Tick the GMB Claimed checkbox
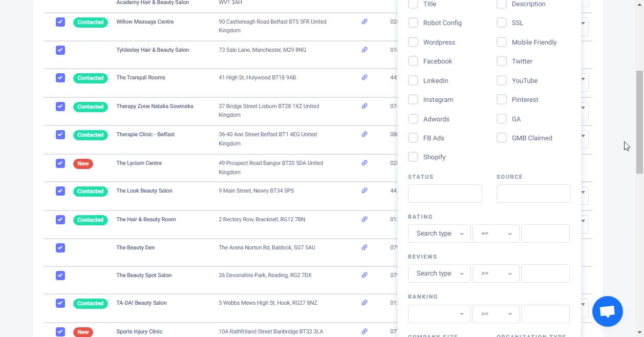This screenshot has width=644, height=337. pos(502,138)
